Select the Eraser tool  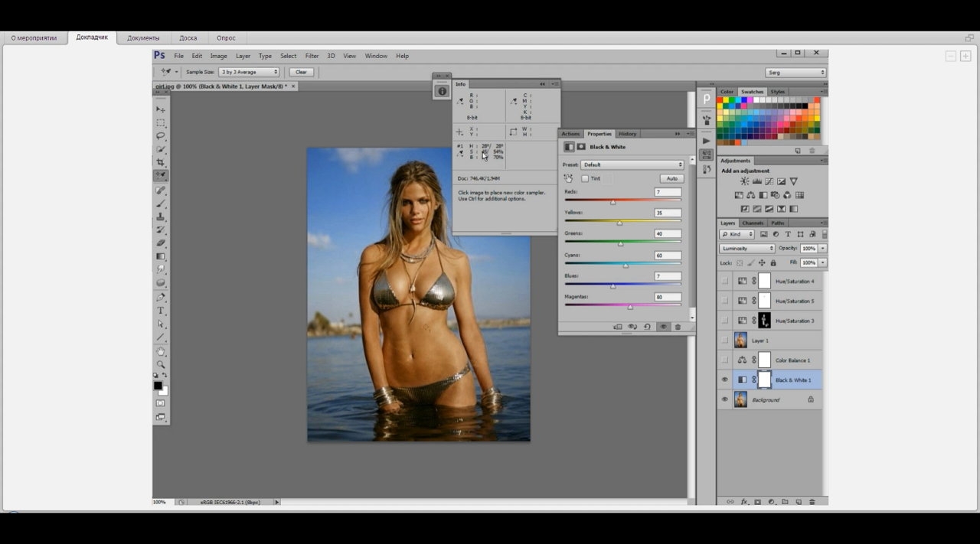(x=161, y=243)
